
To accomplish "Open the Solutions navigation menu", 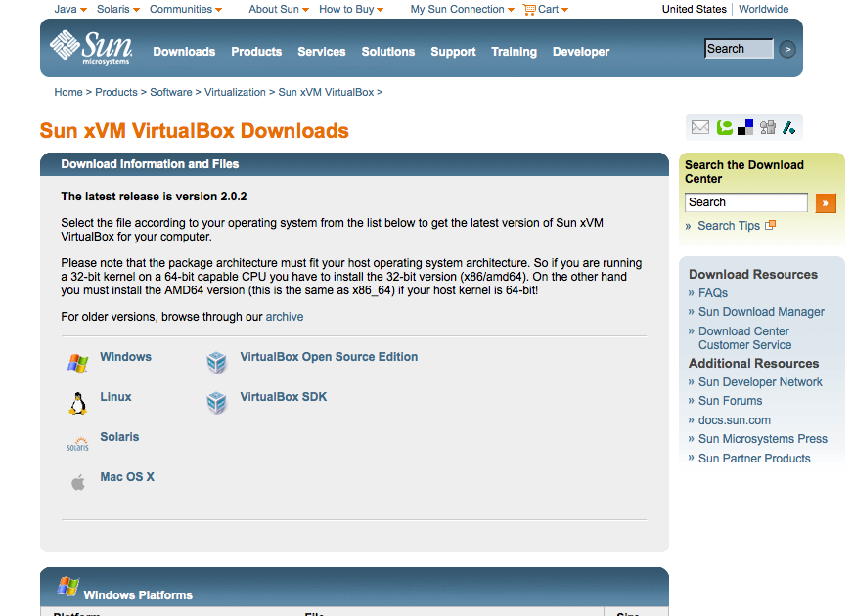I will click(x=388, y=52).
